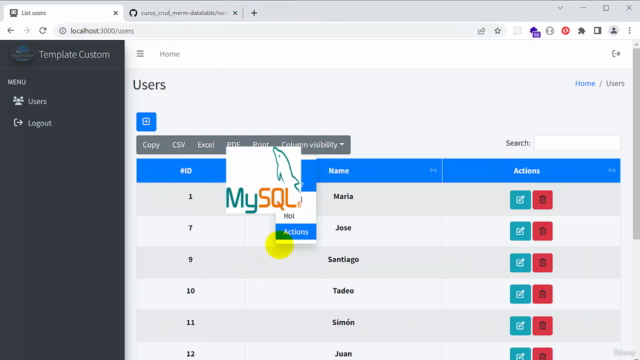The height and width of the screenshot is (360, 640).
Task: Edit the user Simón
Action: click(520, 325)
